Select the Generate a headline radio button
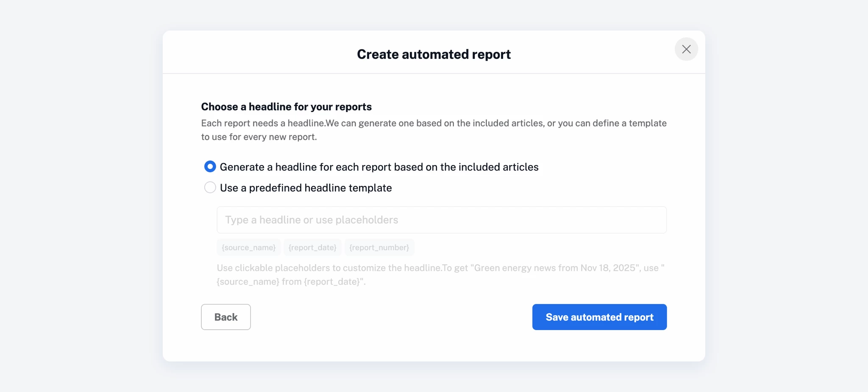Screen dimensions: 868x392 (210, 167)
